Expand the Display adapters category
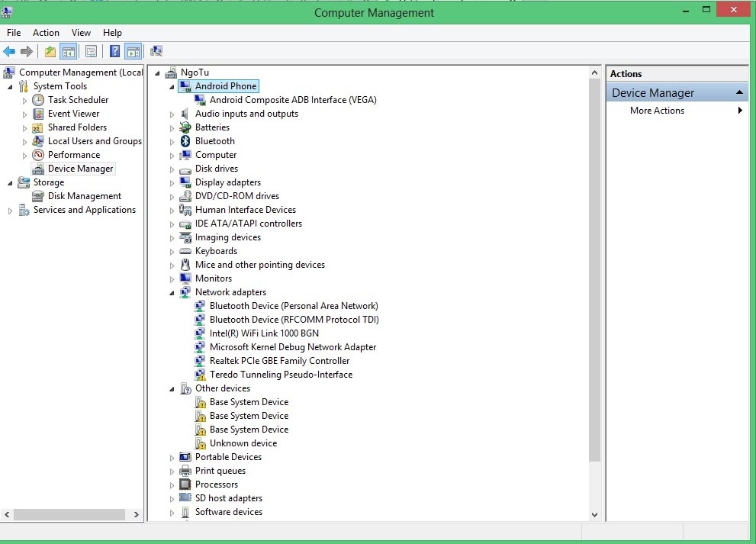This screenshot has width=756, height=544. coord(172,183)
